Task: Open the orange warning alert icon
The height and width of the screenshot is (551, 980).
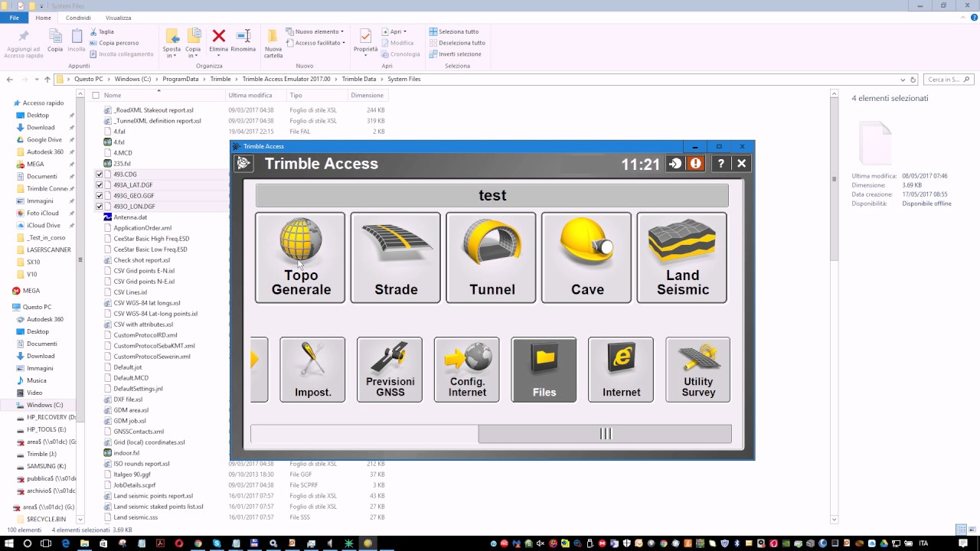Action: [x=695, y=164]
